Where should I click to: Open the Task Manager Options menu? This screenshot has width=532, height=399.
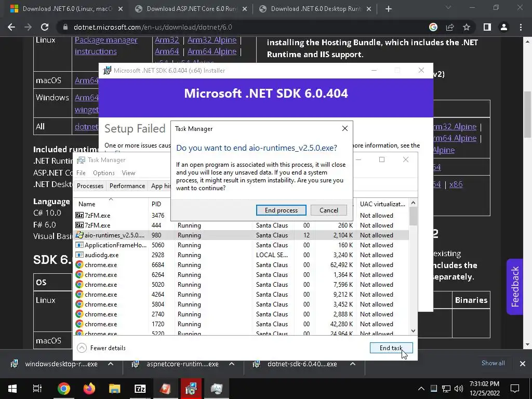(x=104, y=172)
